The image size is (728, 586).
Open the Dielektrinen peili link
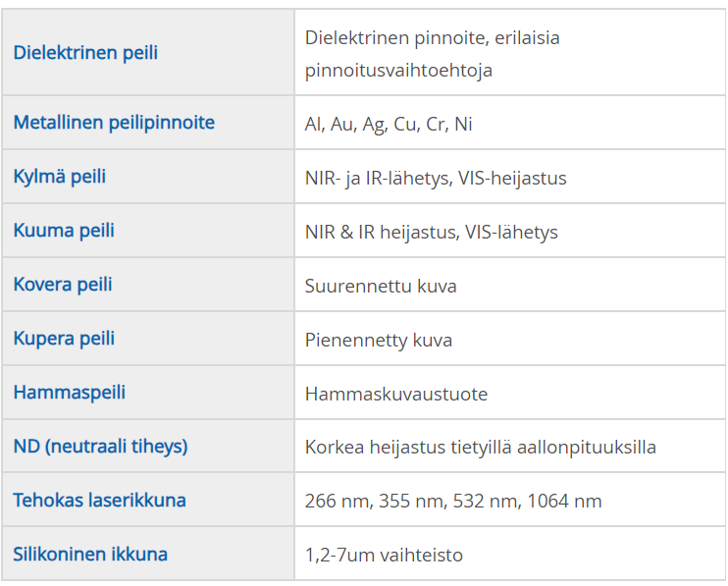coord(85,53)
